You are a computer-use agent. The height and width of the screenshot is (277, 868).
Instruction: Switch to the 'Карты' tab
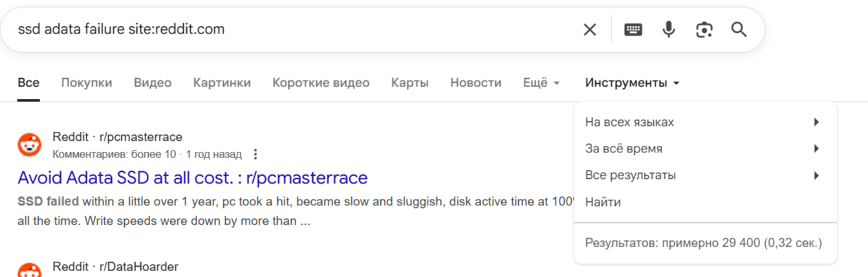point(410,83)
